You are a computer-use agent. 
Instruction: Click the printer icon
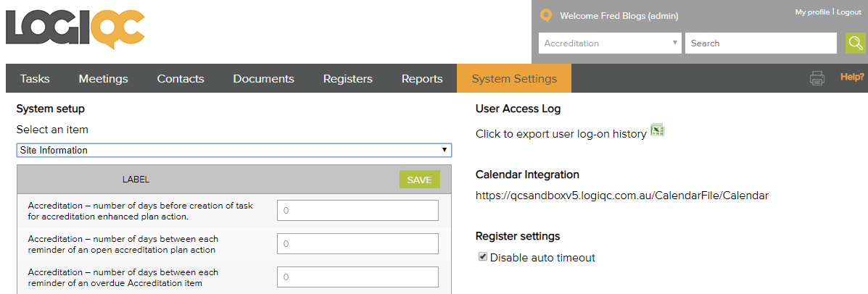(x=817, y=78)
